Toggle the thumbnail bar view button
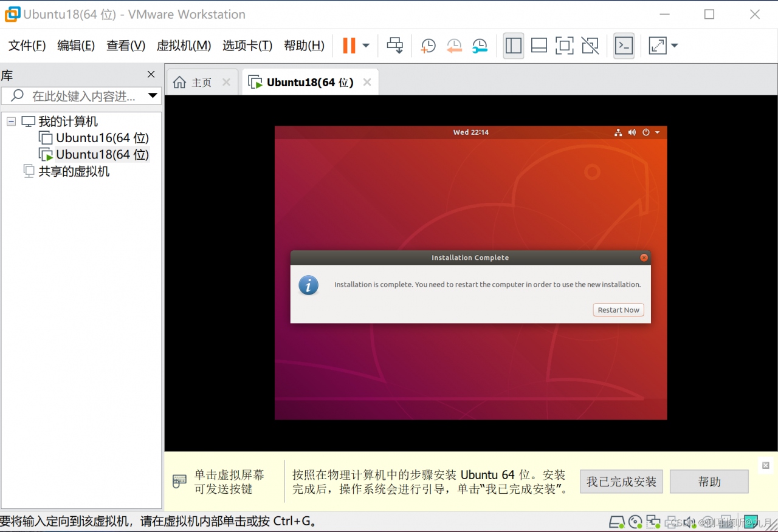This screenshot has height=532, width=778. [x=539, y=46]
